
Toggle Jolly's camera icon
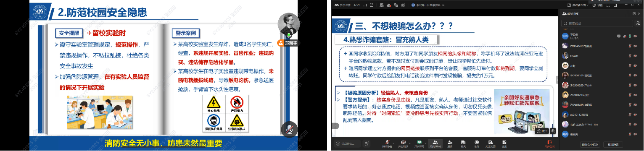coord(635,65)
